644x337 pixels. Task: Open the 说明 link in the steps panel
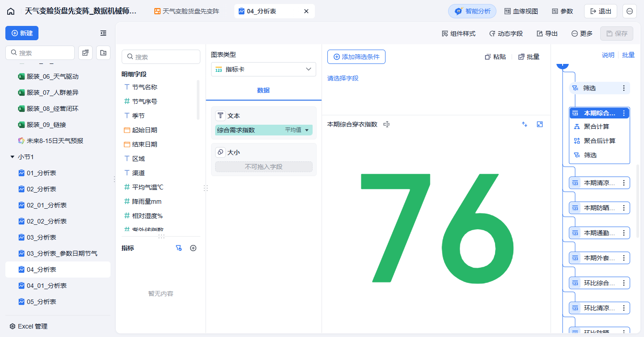pos(608,55)
